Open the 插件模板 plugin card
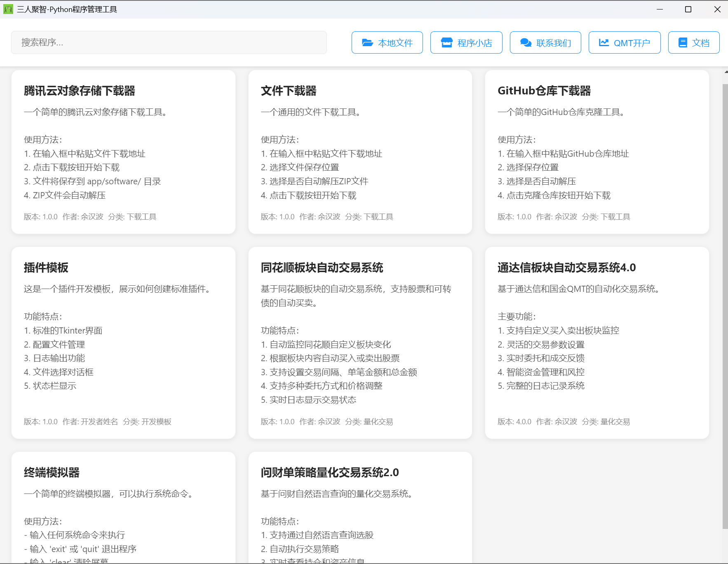Image resolution: width=728 pixels, height=564 pixels. point(123,342)
